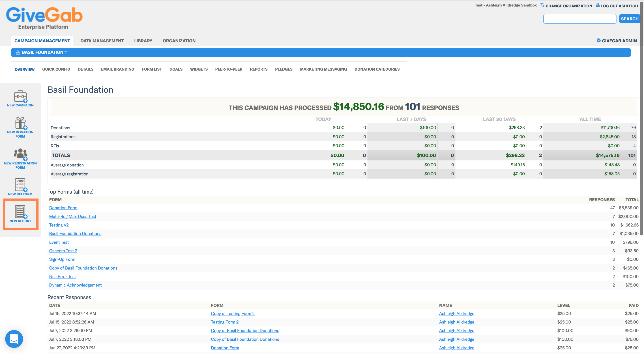
Task: Go to the Goals sub-tab
Action: (x=176, y=69)
